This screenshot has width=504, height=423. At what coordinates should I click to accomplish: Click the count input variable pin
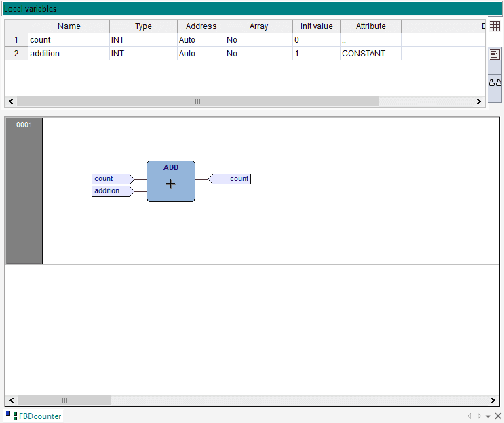pos(112,179)
